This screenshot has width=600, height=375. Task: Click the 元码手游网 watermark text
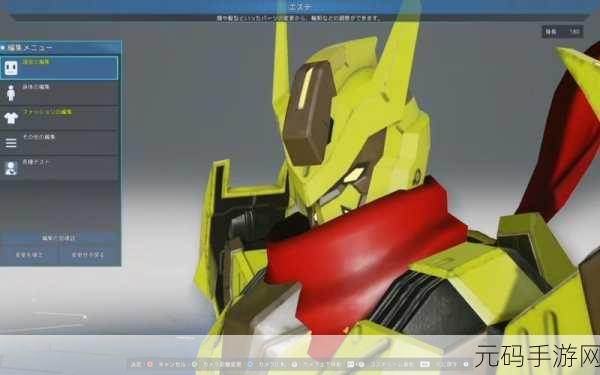tap(537, 356)
